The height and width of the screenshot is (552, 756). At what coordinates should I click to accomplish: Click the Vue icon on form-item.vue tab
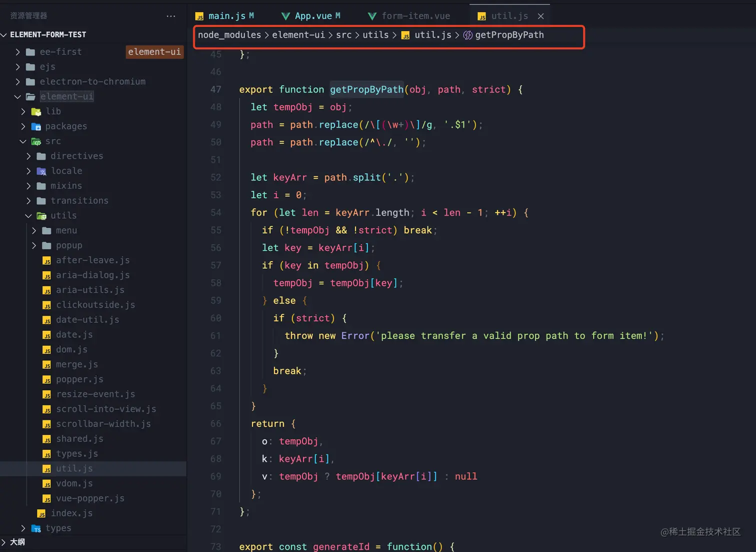click(x=372, y=17)
